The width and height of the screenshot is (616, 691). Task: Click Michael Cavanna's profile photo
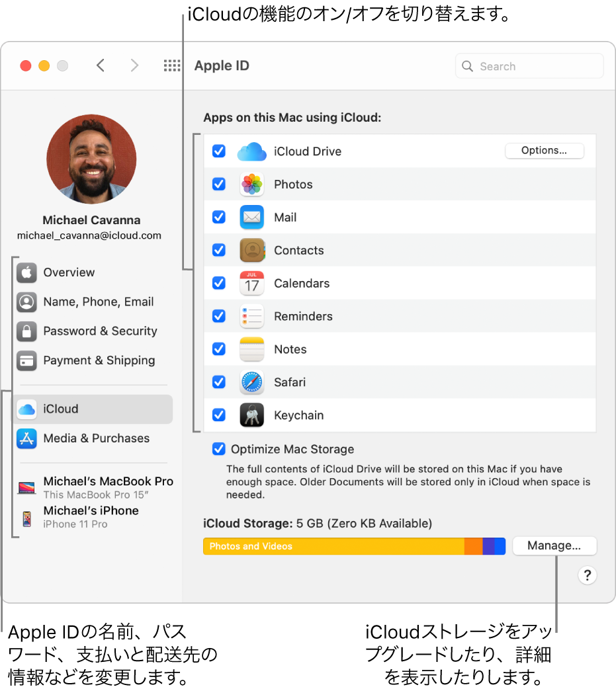coord(92,159)
